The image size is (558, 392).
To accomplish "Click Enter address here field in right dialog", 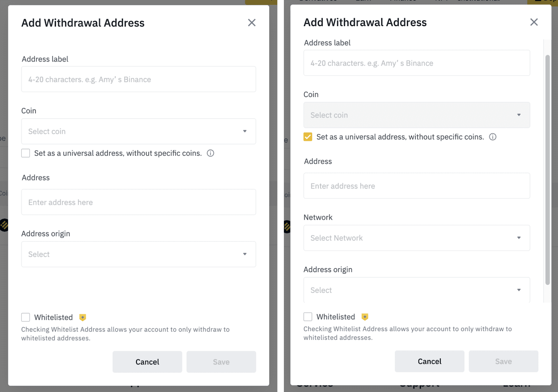I will pos(416,186).
